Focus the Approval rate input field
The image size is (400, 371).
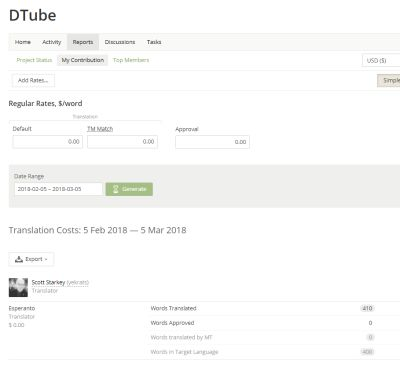tap(212, 142)
